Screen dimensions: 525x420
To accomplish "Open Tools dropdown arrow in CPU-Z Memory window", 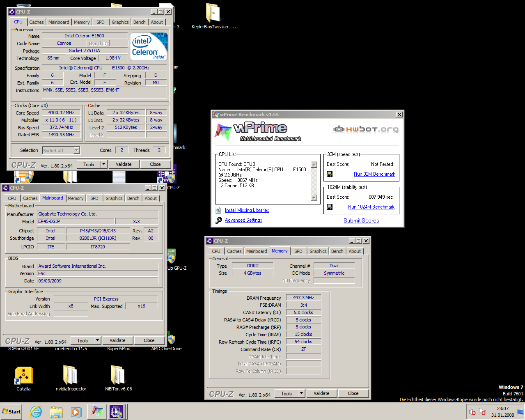I will point(302,393).
